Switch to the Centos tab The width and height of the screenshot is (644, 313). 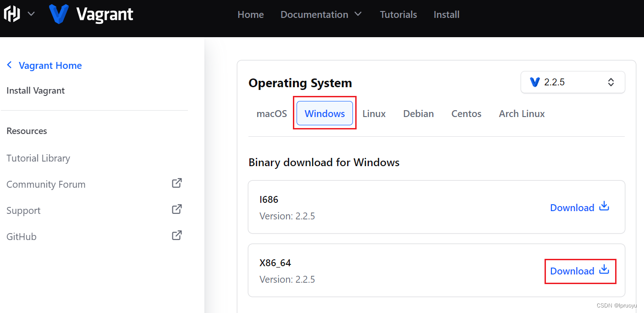(466, 114)
